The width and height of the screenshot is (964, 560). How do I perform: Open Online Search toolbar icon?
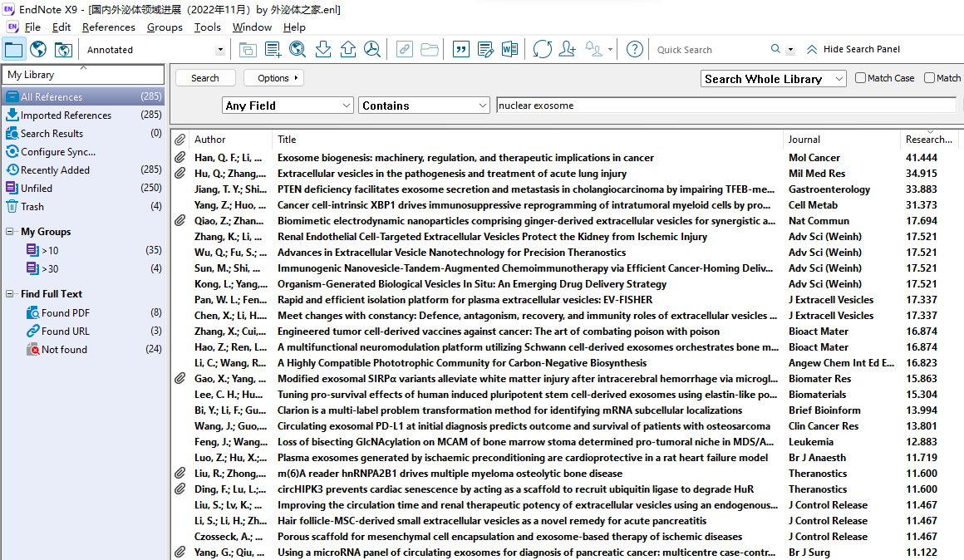pyautogui.click(x=298, y=49)
